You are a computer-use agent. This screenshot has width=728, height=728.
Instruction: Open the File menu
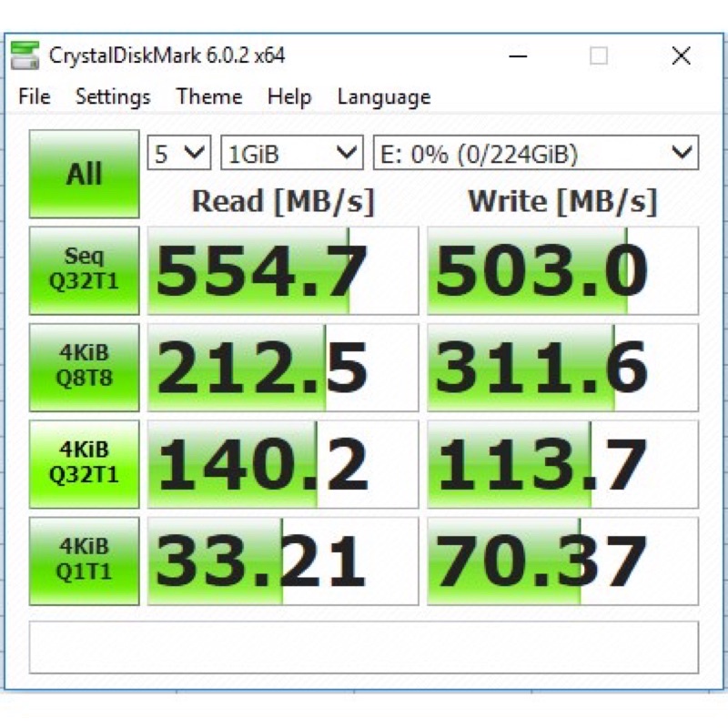(33, 96)
